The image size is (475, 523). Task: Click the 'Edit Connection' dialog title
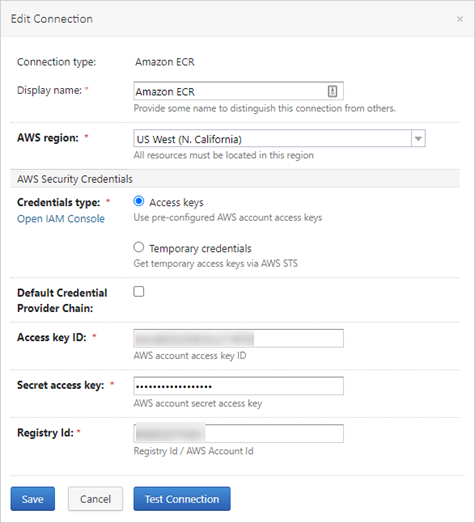pyautogui.click(x=52, y=19)
